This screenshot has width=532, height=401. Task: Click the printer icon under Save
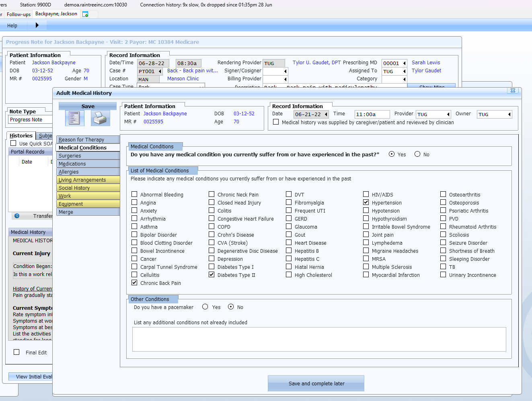[100, 118]
